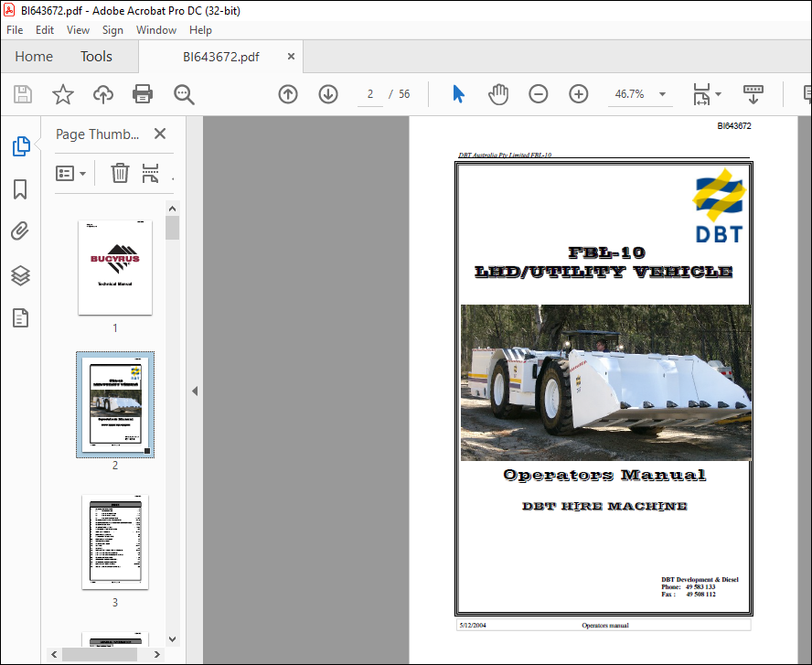The width and height of the screenshot is (812, 665).
Task: Click the 'DBT HIRE MACHINE' text
Action: coord(604,506)
